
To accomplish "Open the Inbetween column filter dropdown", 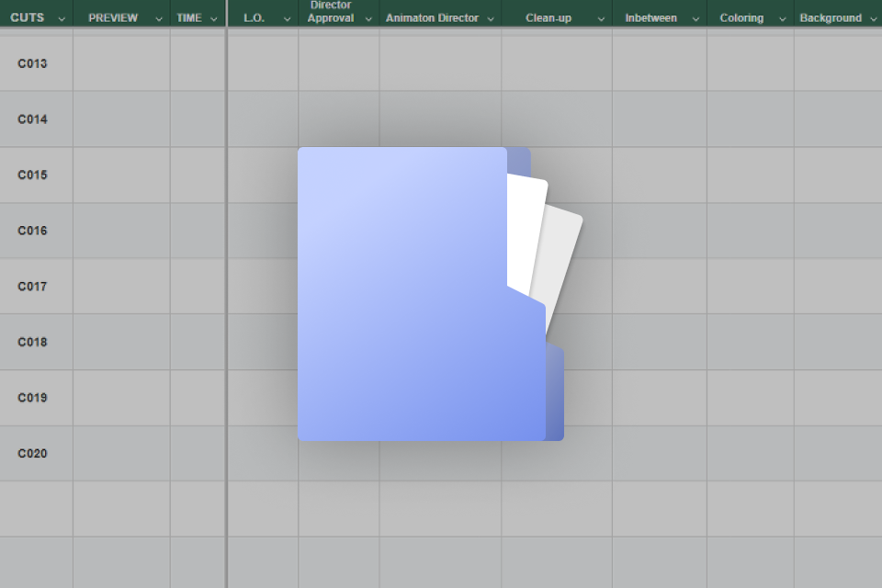I will [695, 18].
